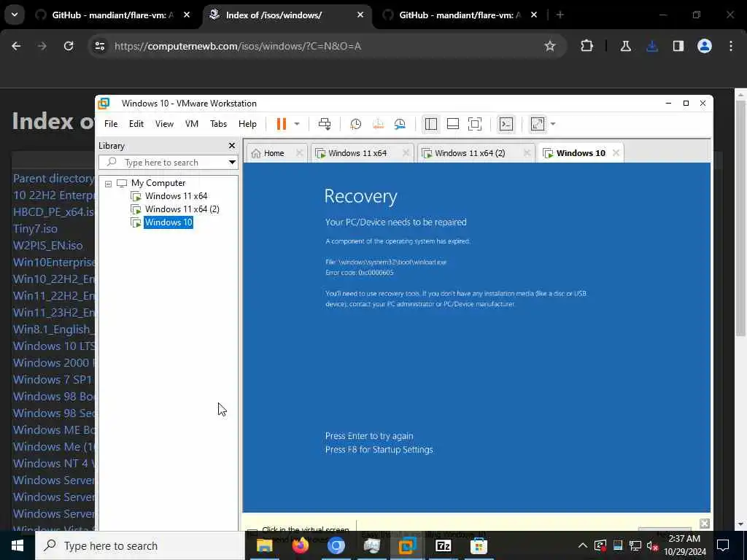747x560 pixels.
Task: Select Windows 10 in the library tree
Action: pos(169,222)
